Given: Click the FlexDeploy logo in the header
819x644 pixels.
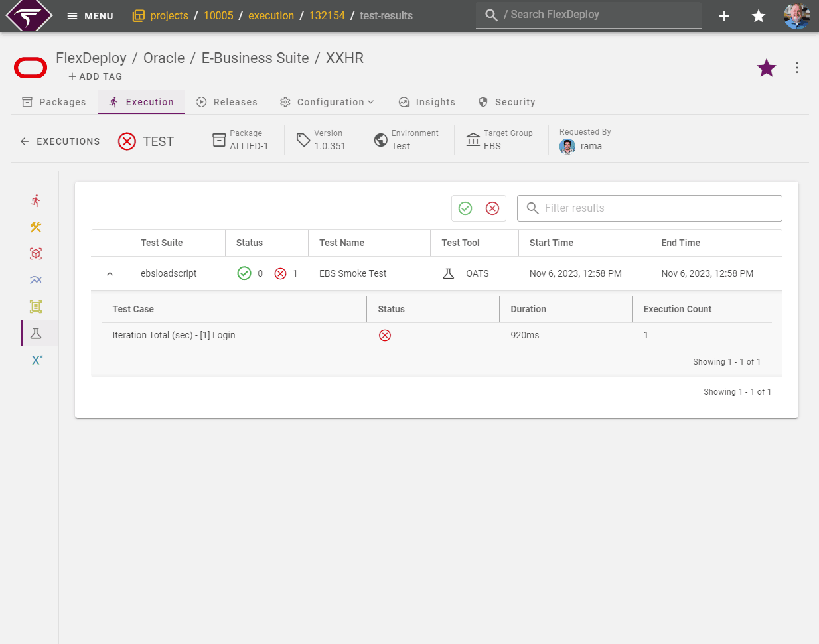Looking at the screenshot, I should [x=29, y=15].
